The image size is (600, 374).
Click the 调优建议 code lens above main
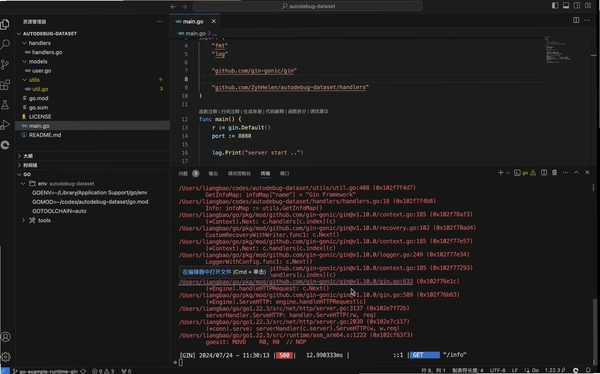[x=319, y=111]
